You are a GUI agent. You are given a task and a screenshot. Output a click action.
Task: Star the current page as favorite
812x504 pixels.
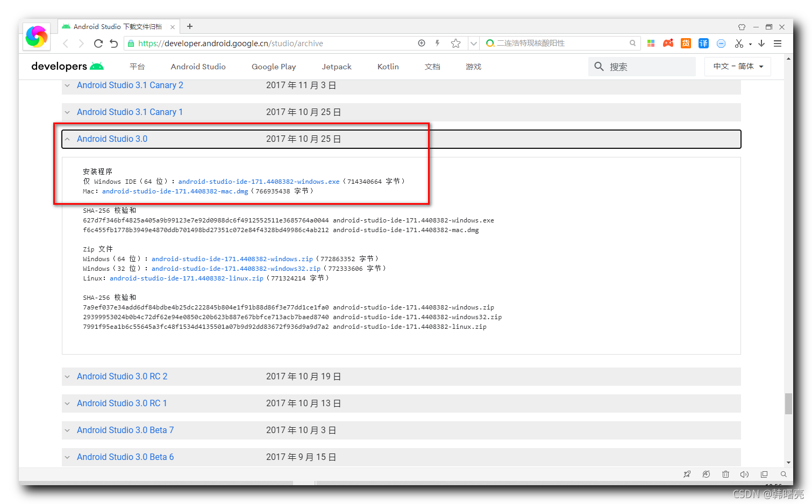[455, 43]
